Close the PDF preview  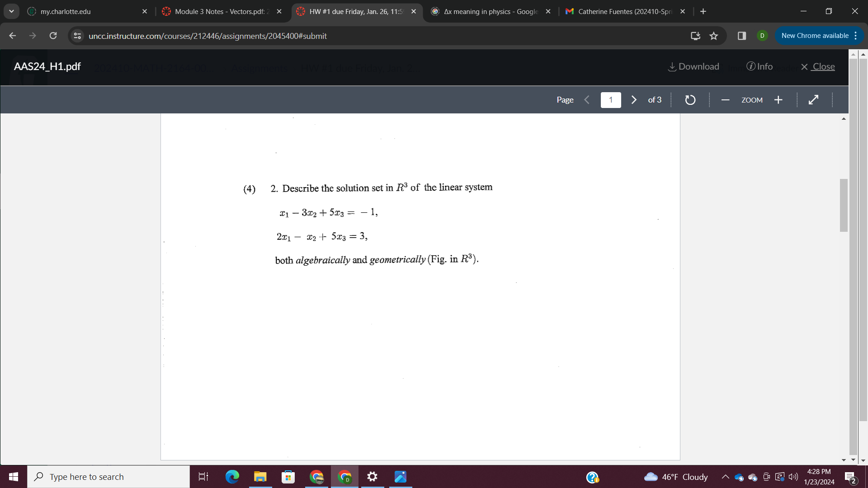coord(817,66)
